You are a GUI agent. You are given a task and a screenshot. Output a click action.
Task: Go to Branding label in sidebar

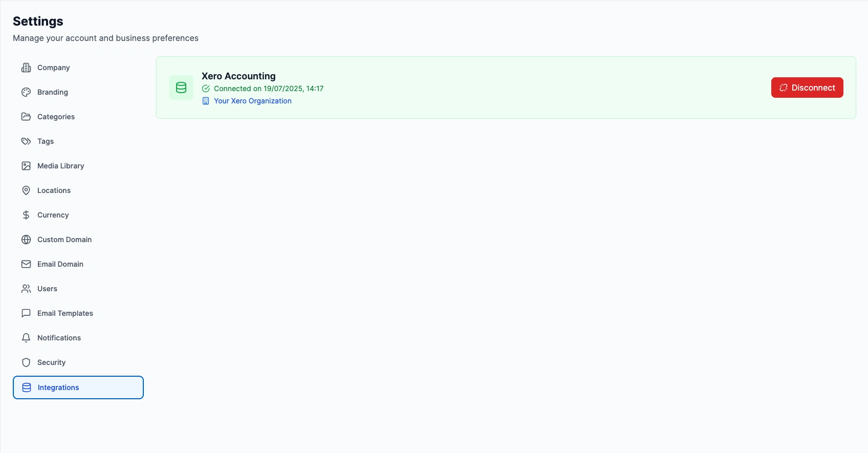pos(53,92)
